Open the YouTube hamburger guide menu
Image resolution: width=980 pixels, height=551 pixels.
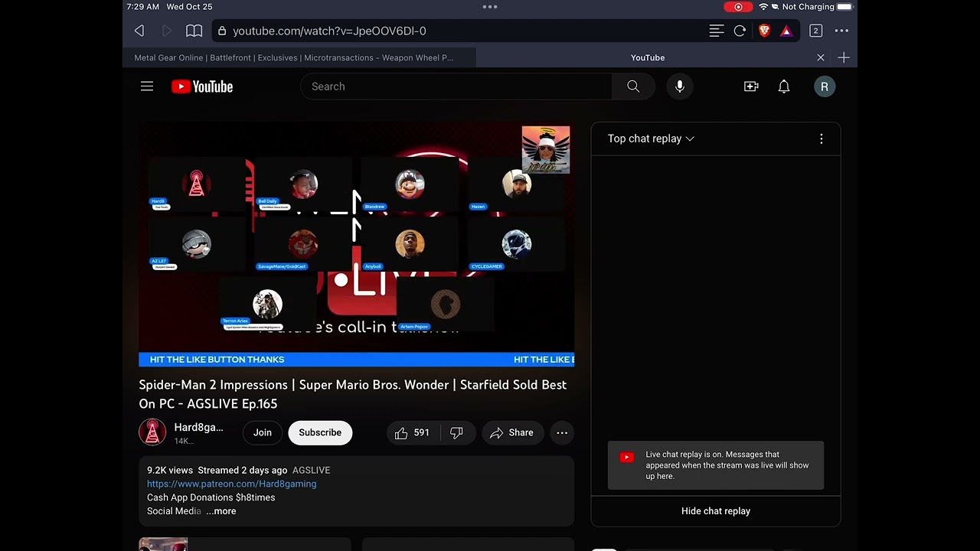[147, 86]
